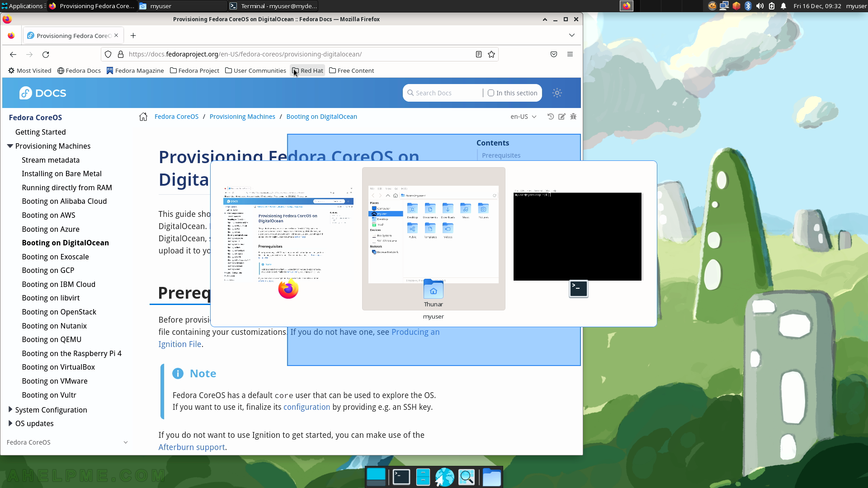
Task: Open the Fedora Magazine bookmark
Action: (135, 70)
